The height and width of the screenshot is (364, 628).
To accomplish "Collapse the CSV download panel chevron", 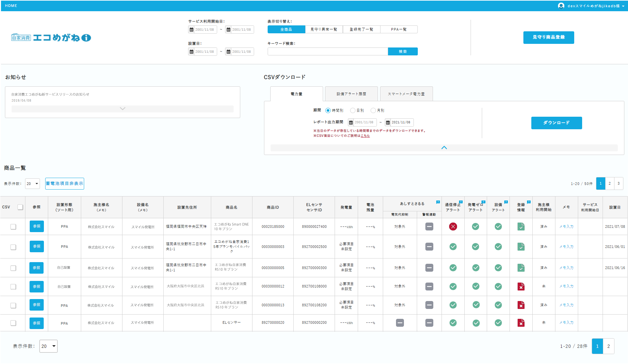I will 444,148.
